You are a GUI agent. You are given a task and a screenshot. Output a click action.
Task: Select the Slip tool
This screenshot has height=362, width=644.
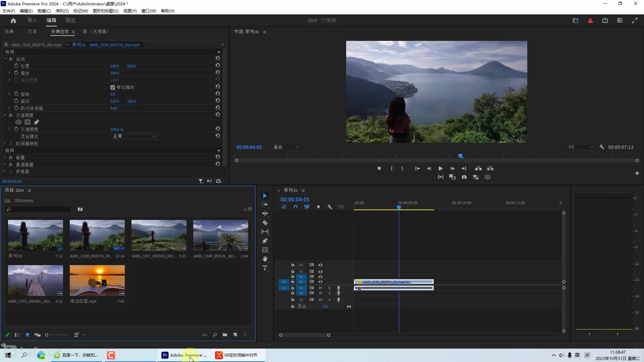(265, 232)
